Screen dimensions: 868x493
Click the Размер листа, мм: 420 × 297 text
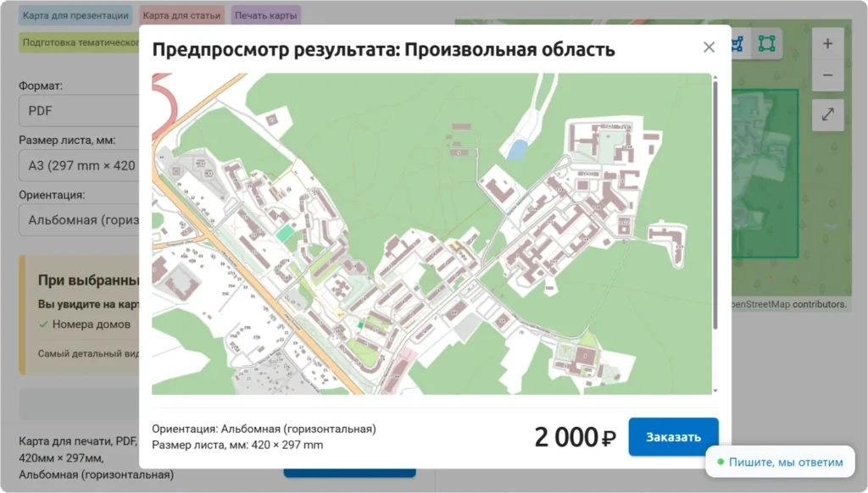point(237,445)
